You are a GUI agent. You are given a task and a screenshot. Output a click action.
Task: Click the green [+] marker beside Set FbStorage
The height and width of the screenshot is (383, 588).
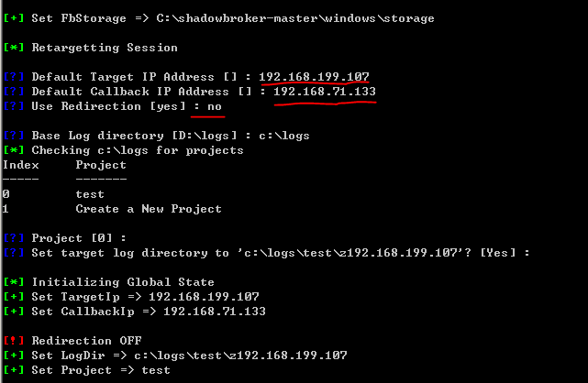(x=14, y=18)
